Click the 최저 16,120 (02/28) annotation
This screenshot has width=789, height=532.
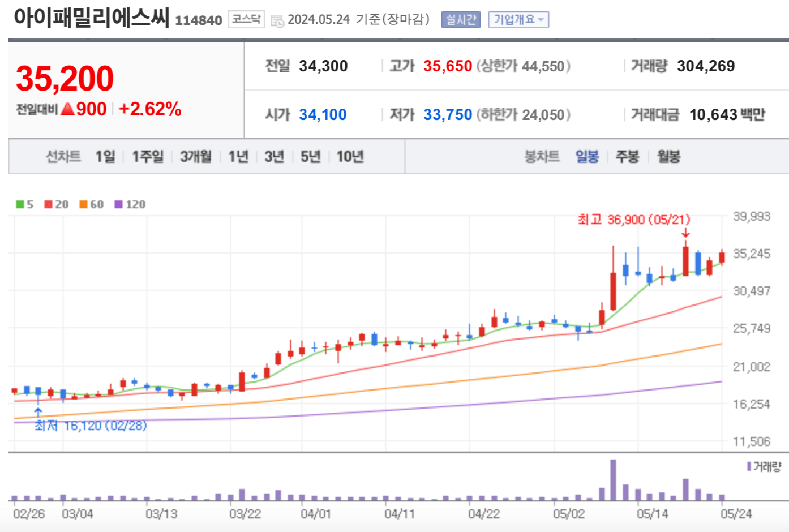click(91, 426)
